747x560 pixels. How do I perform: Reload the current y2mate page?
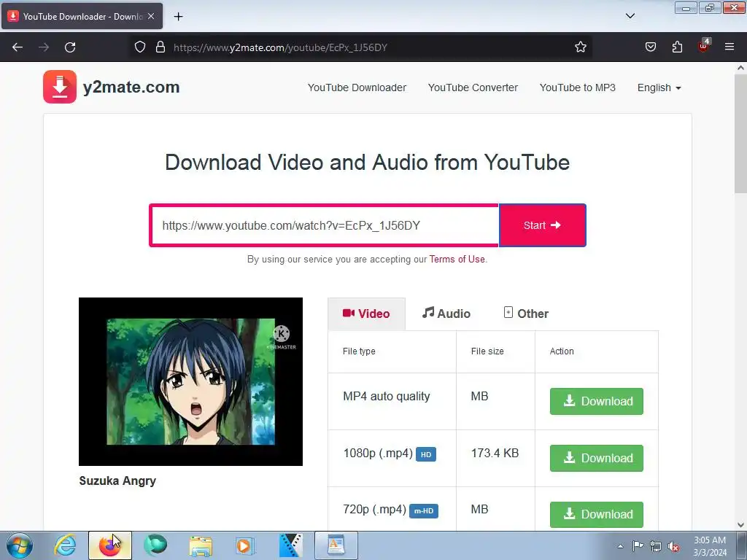(x=70, y=47)
